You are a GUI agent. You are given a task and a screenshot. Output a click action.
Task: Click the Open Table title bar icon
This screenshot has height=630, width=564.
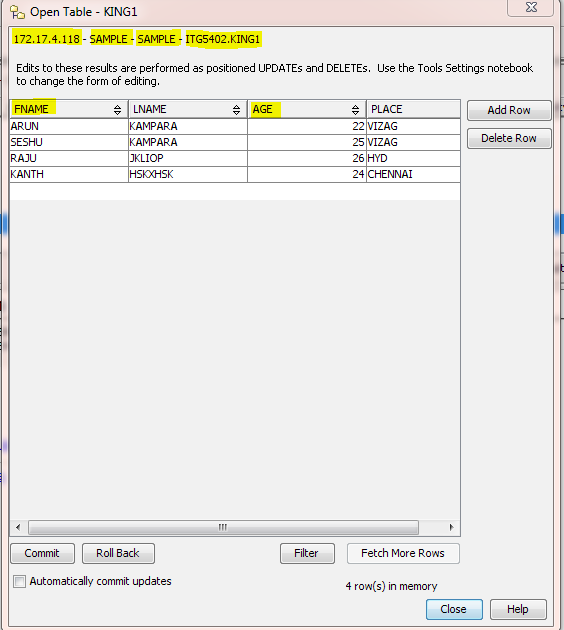[x=17, y=12]
